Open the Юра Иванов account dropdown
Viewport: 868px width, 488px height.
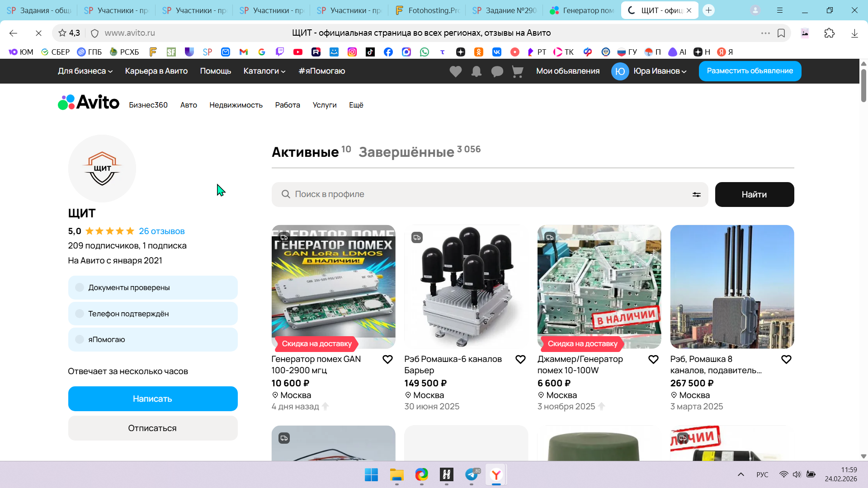pos(660,71)
